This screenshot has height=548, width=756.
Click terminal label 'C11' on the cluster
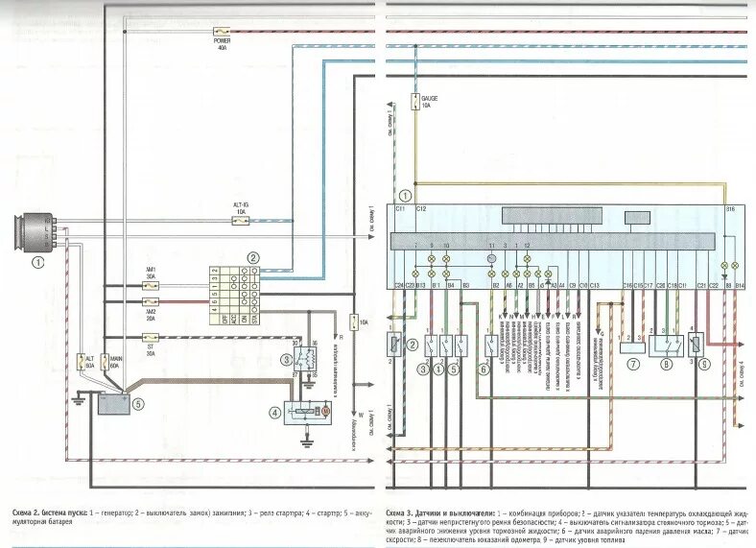[401, 209]
